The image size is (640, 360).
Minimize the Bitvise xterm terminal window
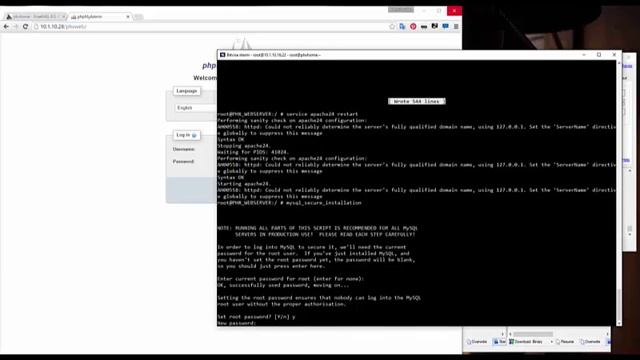(x=584, y=55)
